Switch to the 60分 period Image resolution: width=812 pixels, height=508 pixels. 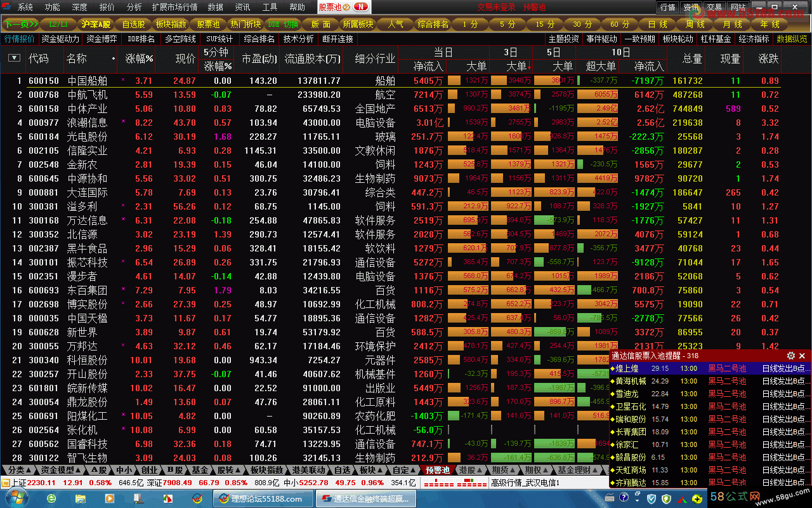tap(620, 24)
